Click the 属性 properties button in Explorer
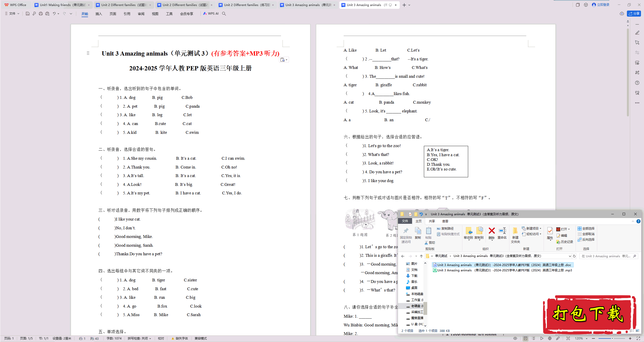This screenshot has height=342, width=644. pyautogui.click(x=550, y=234)
